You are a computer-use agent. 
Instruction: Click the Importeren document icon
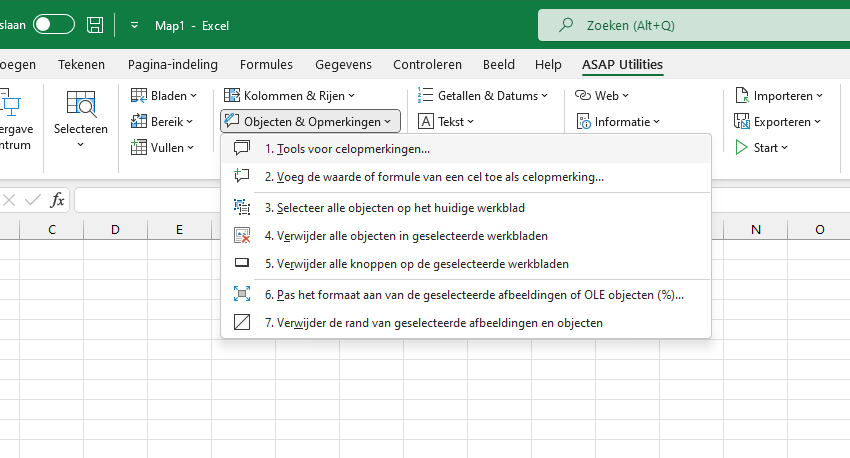click(x=742, y=95)
